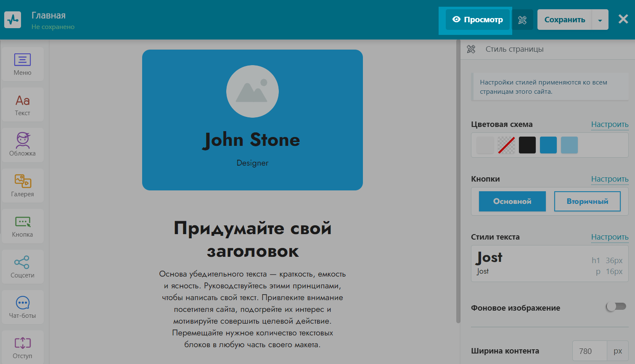635x364 pixels.
Task: Click the body paragraph starting Основа убедительного
Action: (x=252, y=309)
